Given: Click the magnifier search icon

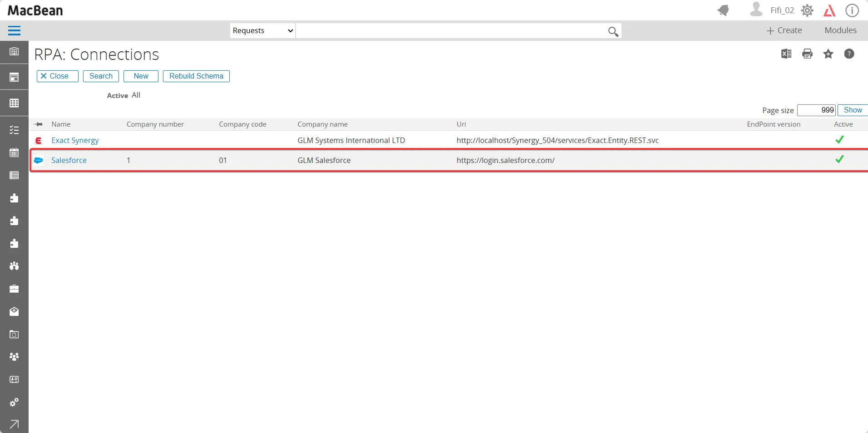Looking at the screenshot, I should tap(613, 31).
